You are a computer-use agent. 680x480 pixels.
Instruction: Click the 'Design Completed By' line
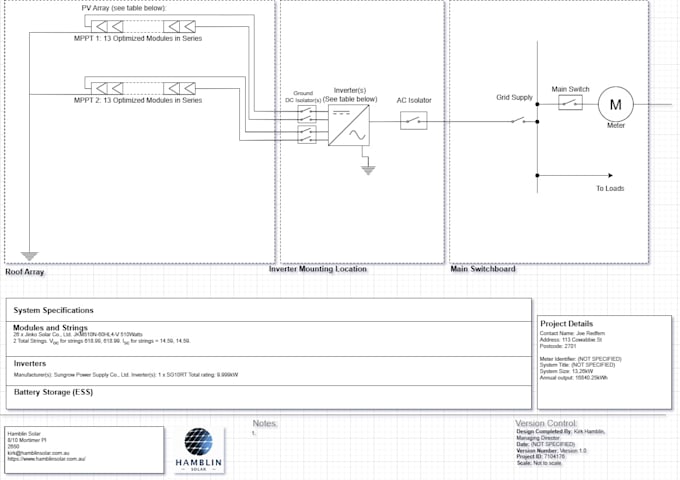[561, 431]
